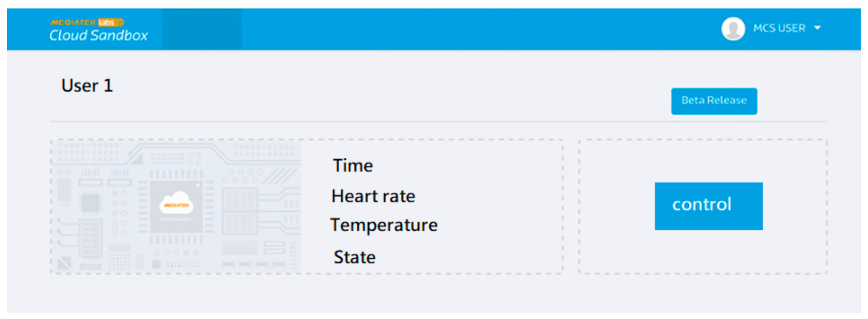
Task: Select the Temperature data label
Action: tap(384, 225)
